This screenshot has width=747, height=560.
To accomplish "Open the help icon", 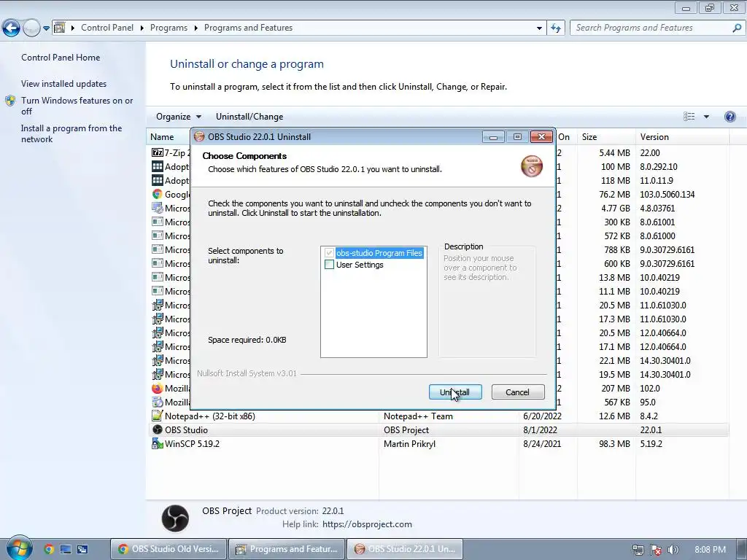I will click(729, 117).
